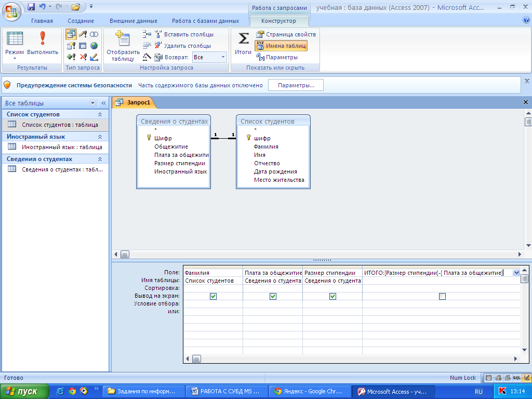Switch to PivotChart view in status bar

(x=507, y=378)
